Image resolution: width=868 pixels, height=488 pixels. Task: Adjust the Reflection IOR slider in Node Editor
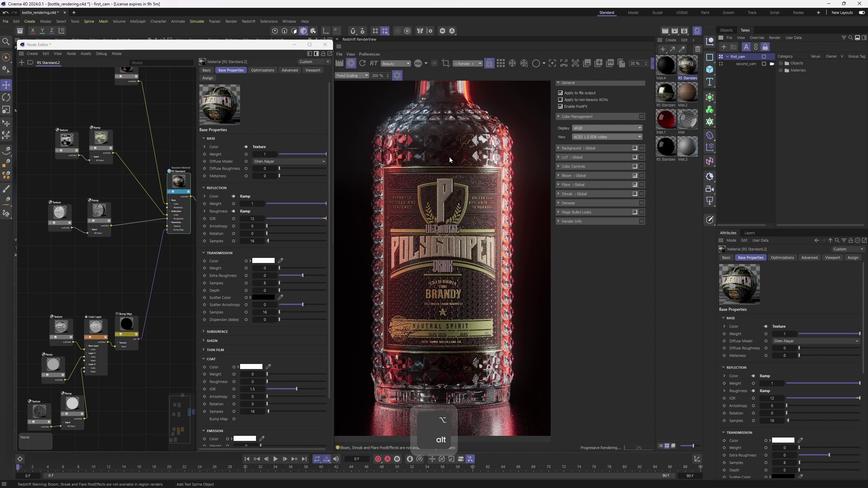click(x=296, y=219)
